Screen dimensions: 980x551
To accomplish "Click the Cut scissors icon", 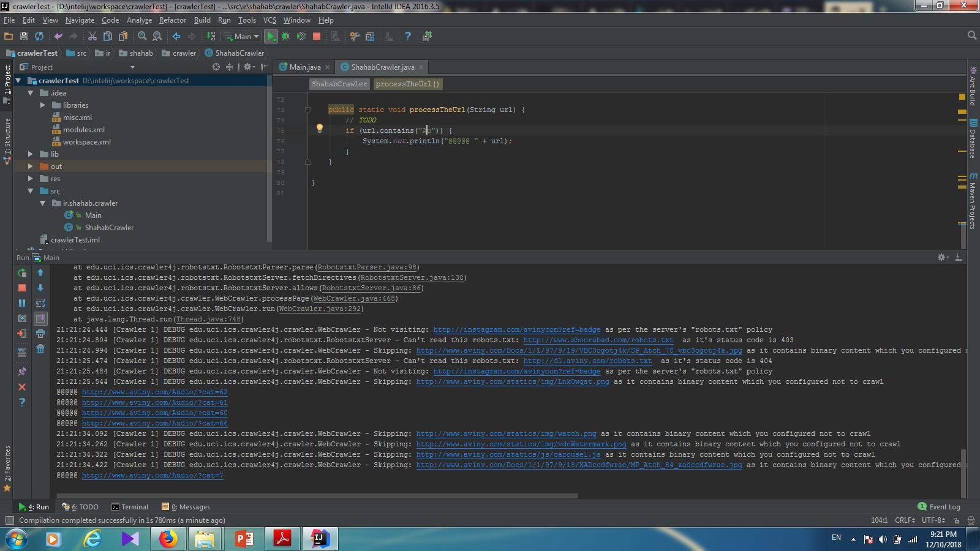I will coord(92,36).
